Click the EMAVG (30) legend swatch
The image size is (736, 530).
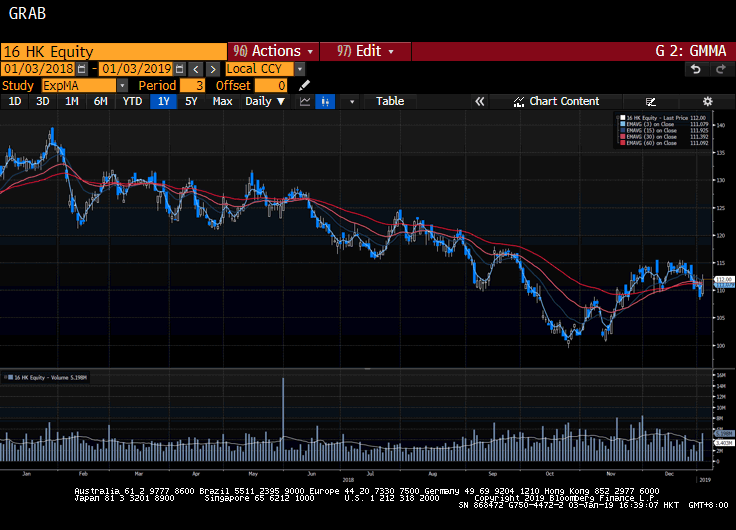click(622, 137)
